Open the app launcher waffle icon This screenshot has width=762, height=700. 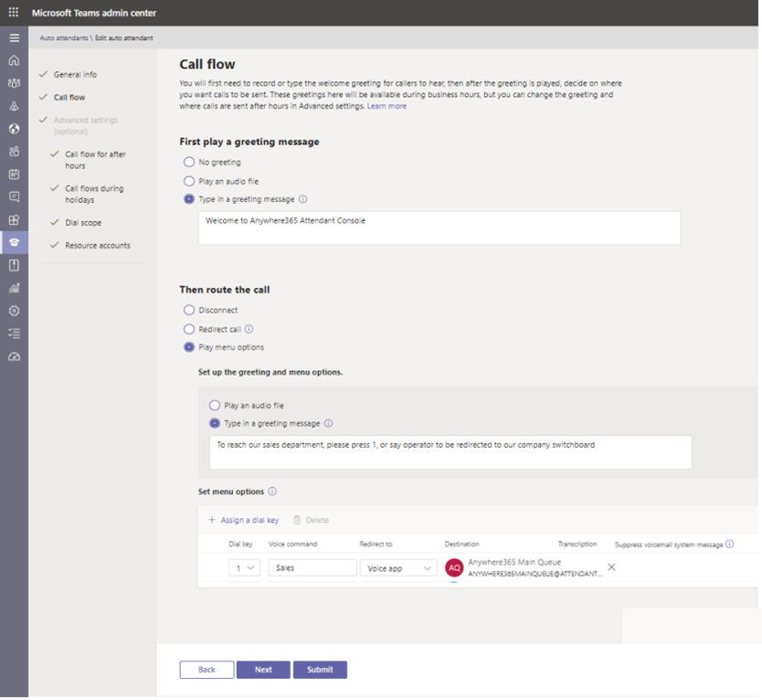pos(14,13)
